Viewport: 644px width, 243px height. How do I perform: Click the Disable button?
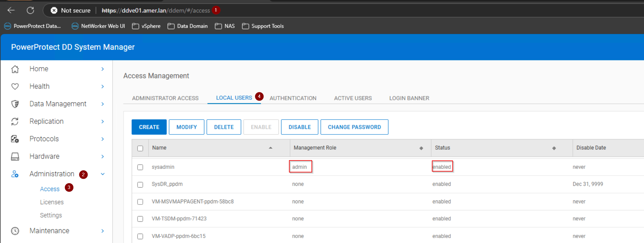point(300,127)
